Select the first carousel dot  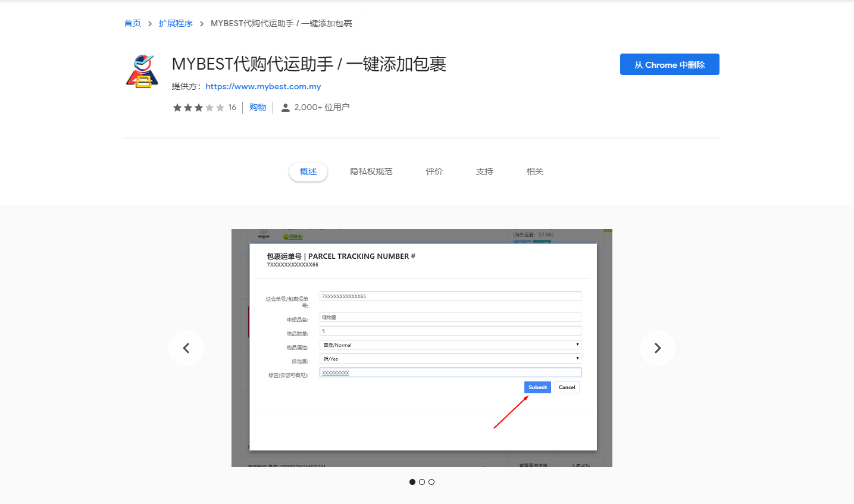coord(412,482)
